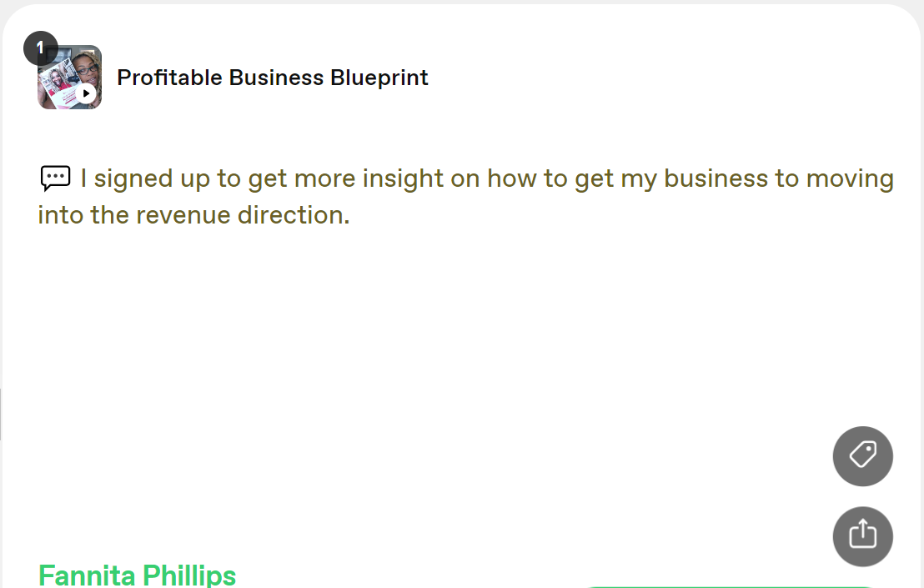Open Fannita Phillips' profile name
This screenshot has height=588, width=924.
(138, 575)
